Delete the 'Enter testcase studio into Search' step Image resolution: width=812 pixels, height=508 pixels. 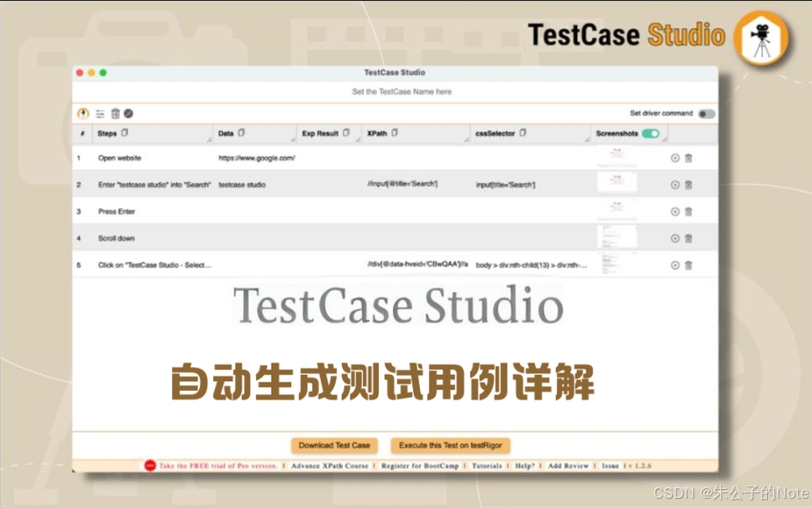click(x=689, y=185)
